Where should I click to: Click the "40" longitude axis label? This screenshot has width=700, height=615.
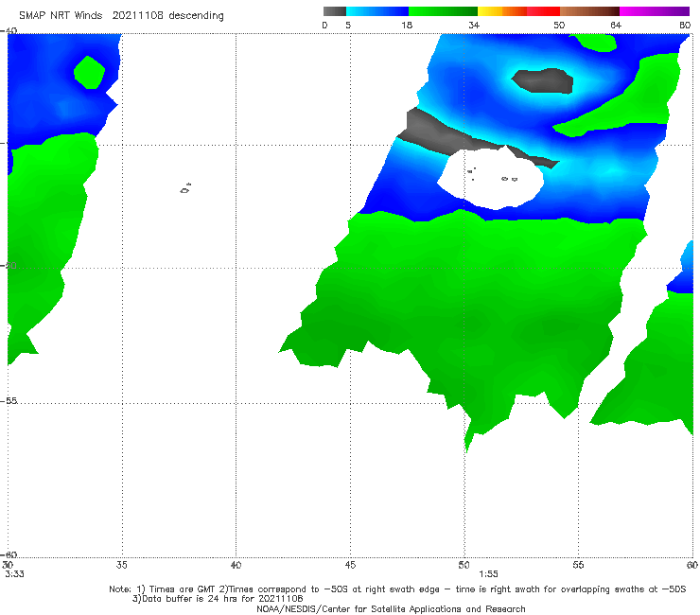click(x=236, y=565)
